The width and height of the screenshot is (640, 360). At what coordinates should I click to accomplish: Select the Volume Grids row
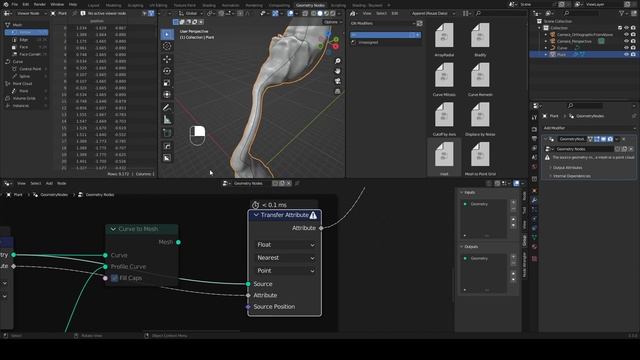pos(27,98)
